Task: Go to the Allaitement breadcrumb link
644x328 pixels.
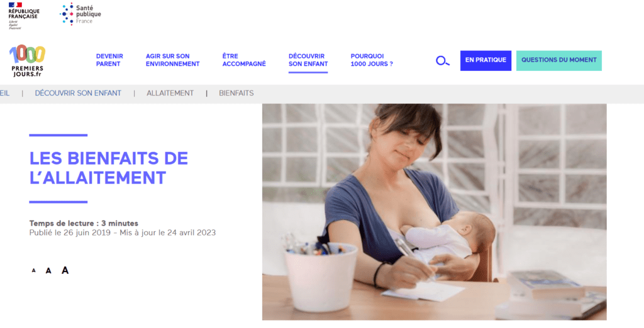Action: 170,93
